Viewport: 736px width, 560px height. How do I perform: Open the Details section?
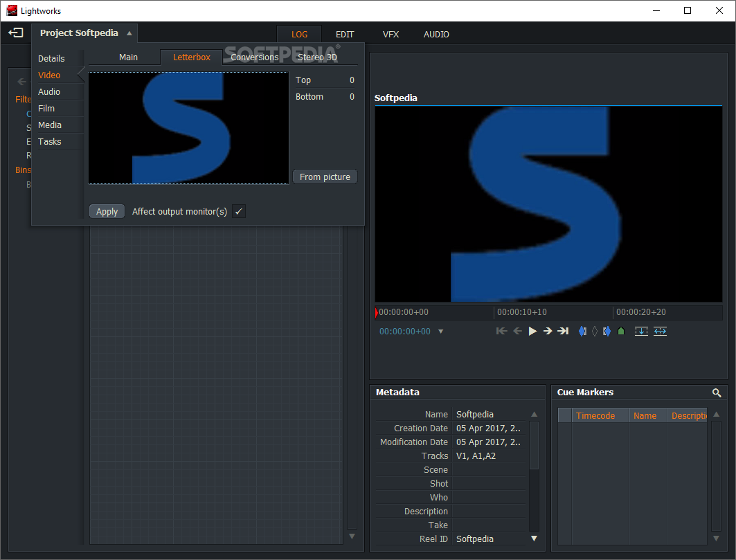[x=51, y=59]
